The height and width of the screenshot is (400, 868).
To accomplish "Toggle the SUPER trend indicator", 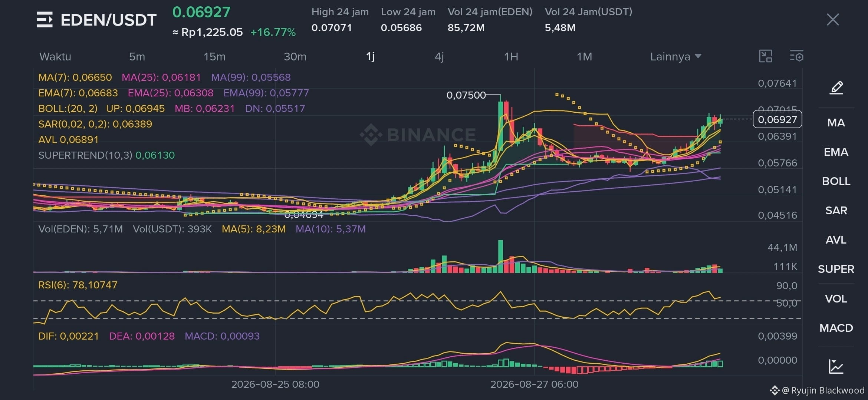I will click(x=836, y=269).
